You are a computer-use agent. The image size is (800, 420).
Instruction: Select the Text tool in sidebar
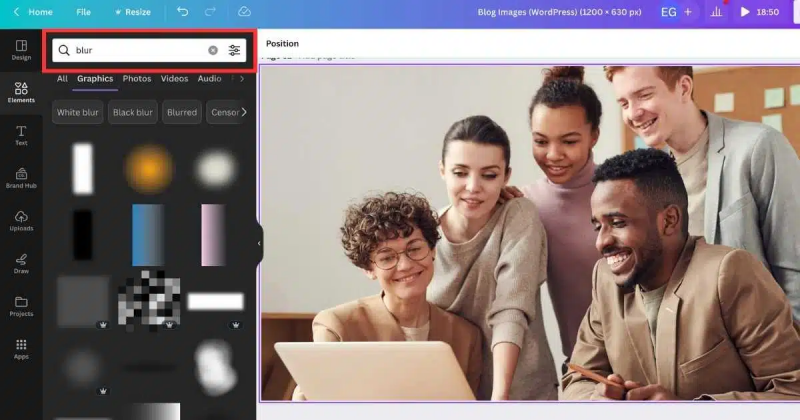tap(21, 135)
